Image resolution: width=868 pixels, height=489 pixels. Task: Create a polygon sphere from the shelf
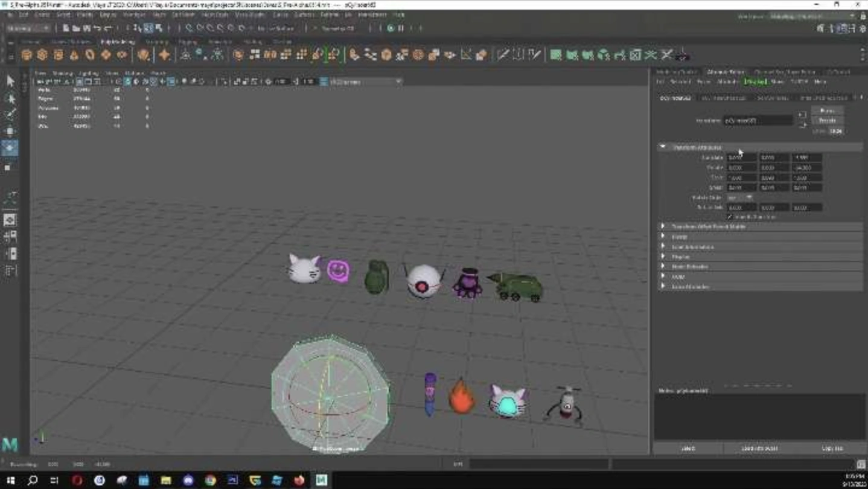(x=27, y=55)
